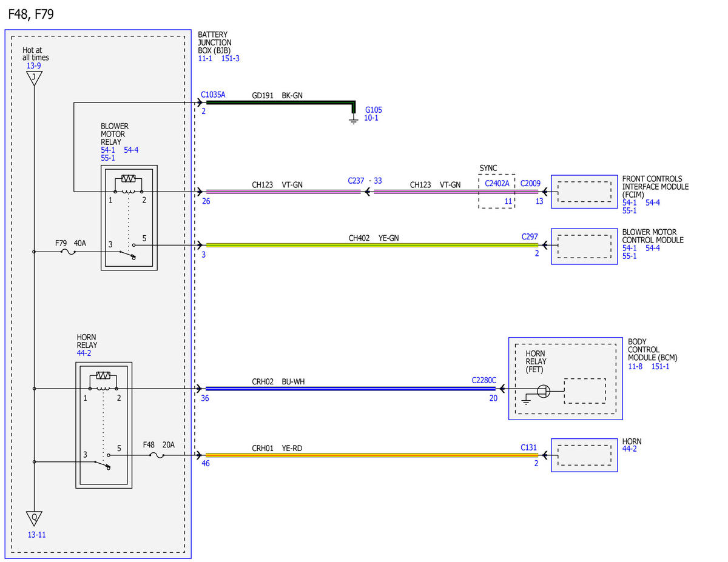Click the G105 ground symbol

tap(354, 120)
